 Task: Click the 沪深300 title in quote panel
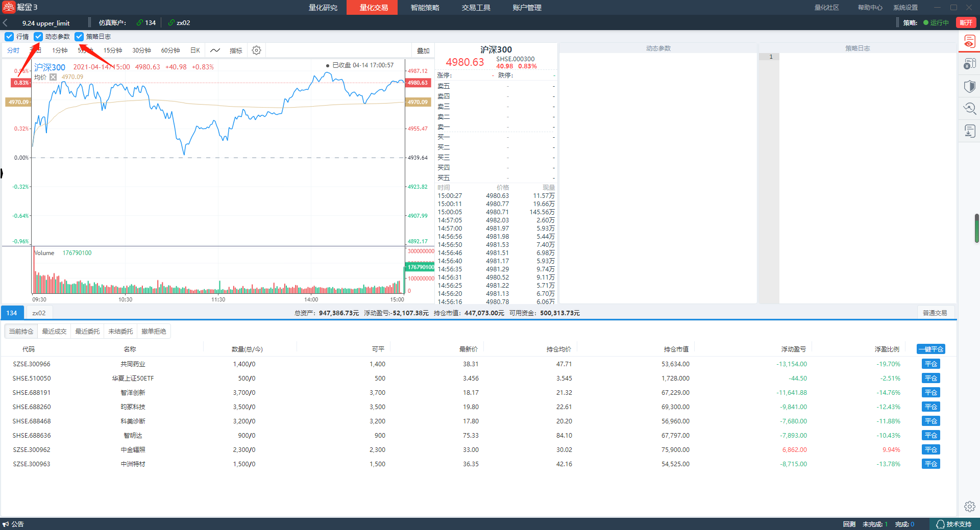pyautogui.click(x=496, y=49)
